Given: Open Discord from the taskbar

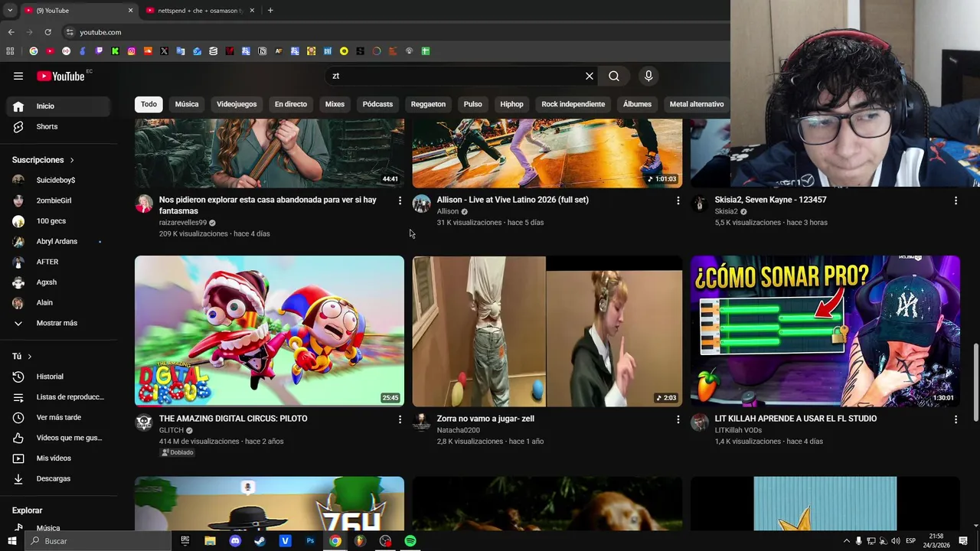Looking at the screenshot, I should coord(235,541).
